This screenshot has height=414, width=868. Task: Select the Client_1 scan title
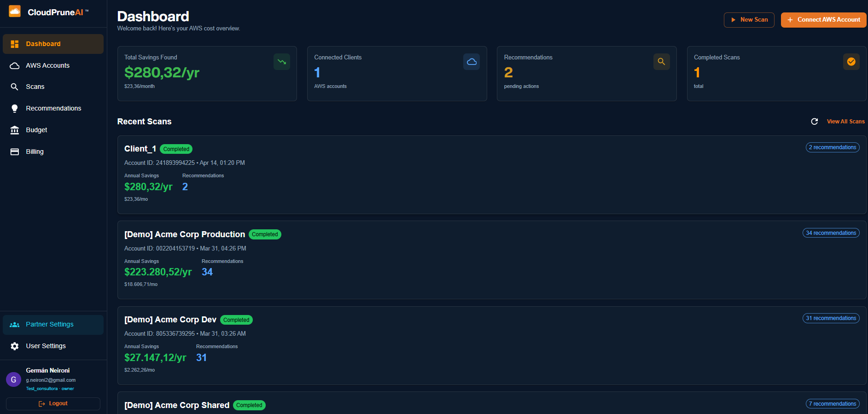click(140, 149)
